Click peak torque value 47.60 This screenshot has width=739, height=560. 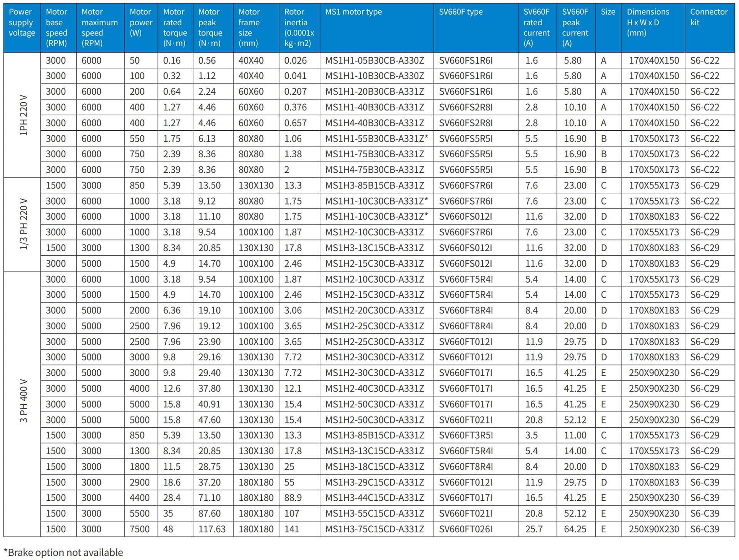pyautogui.click(x=209, y=420)
